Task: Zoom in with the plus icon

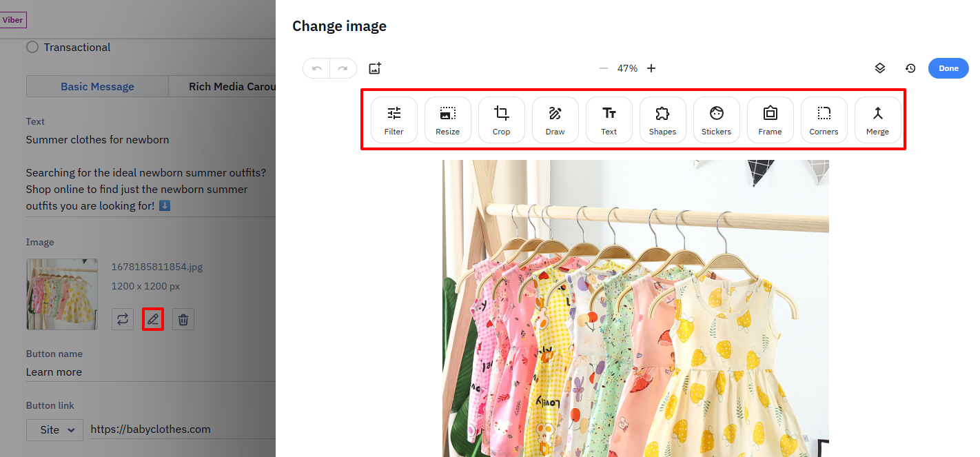Action: [651, 68]
